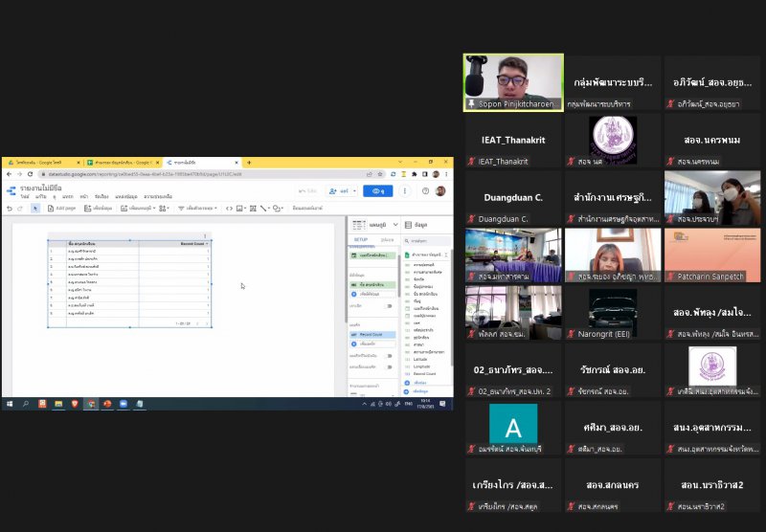Viewport: 766px width, 532px height.
Task: Toggle the metric sliders switch
Action: 390,367
